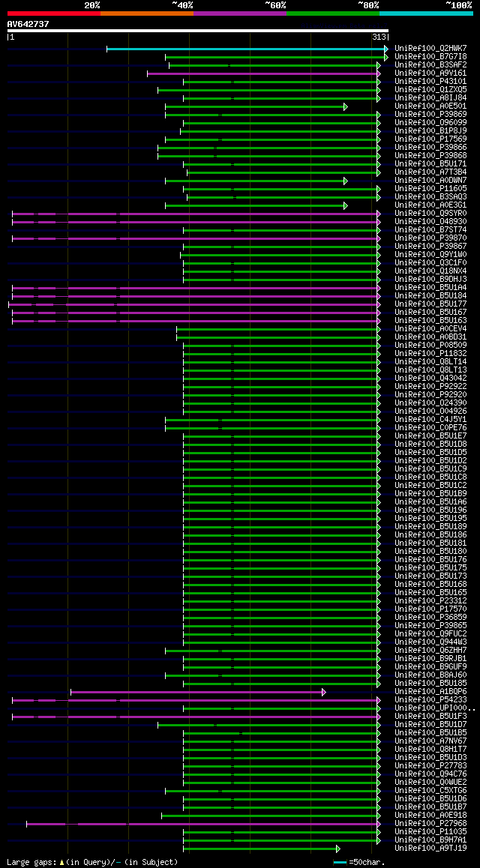This screenshot has height=868, width=480.
Task: Click the UniRef100_P54233 hit label
Action: 430,699
